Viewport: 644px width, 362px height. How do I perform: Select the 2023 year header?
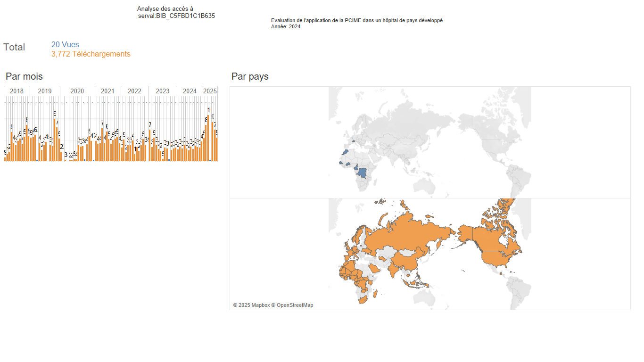click(163, 91)
